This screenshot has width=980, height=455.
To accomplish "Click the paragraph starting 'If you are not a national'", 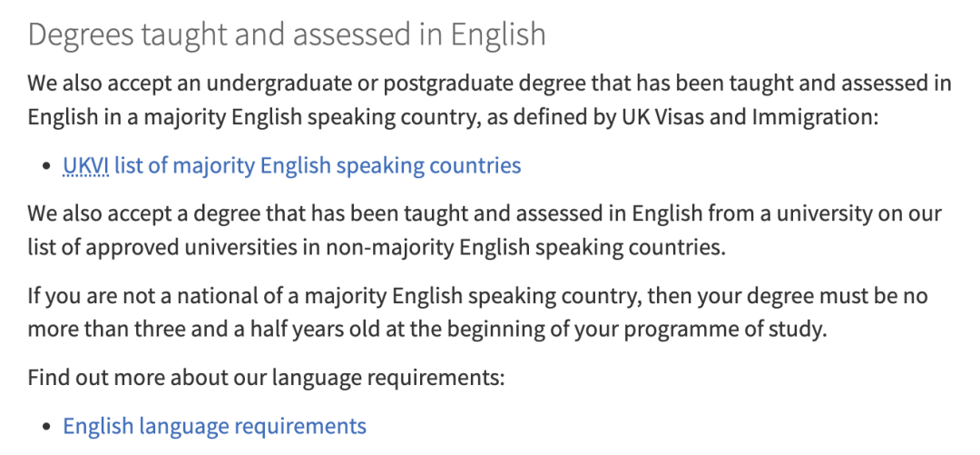I will pos(477,312).
